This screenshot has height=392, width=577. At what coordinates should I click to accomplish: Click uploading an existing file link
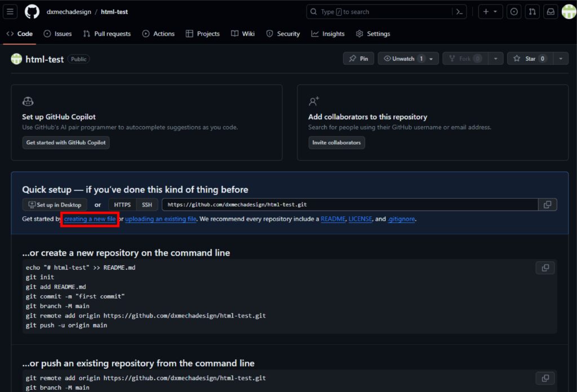pyautogui.click(x=161, y=219)
